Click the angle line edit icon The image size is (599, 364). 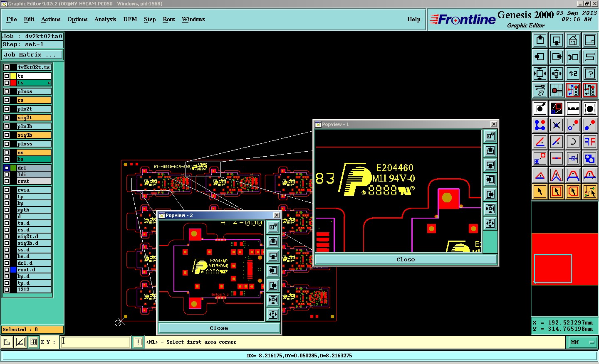[x=540, y=142]
